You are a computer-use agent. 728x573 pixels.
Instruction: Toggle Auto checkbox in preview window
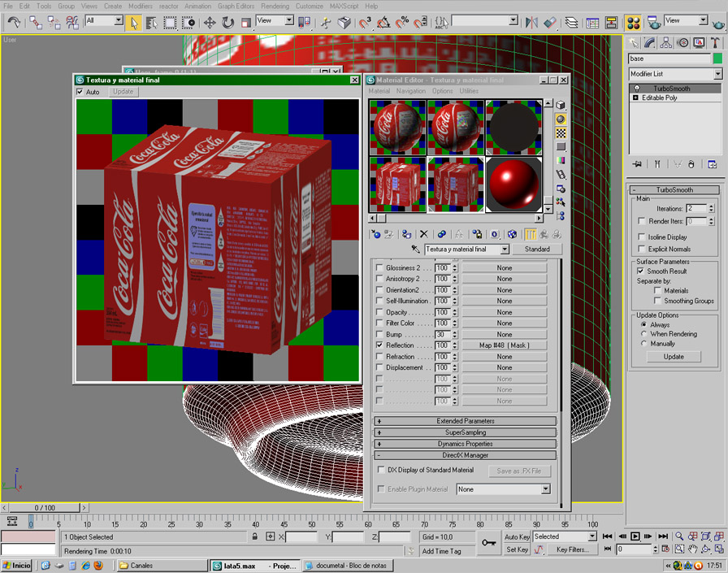coord(80,92)
